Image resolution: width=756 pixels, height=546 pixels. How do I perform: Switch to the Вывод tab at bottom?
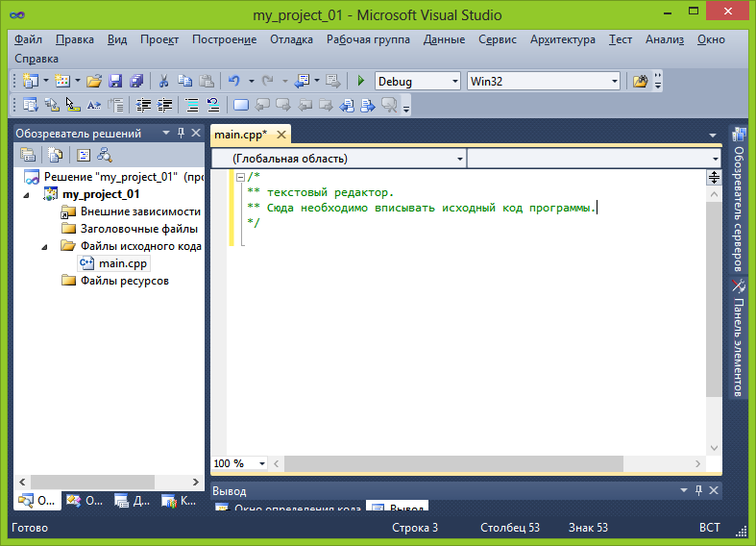point(398,507)
